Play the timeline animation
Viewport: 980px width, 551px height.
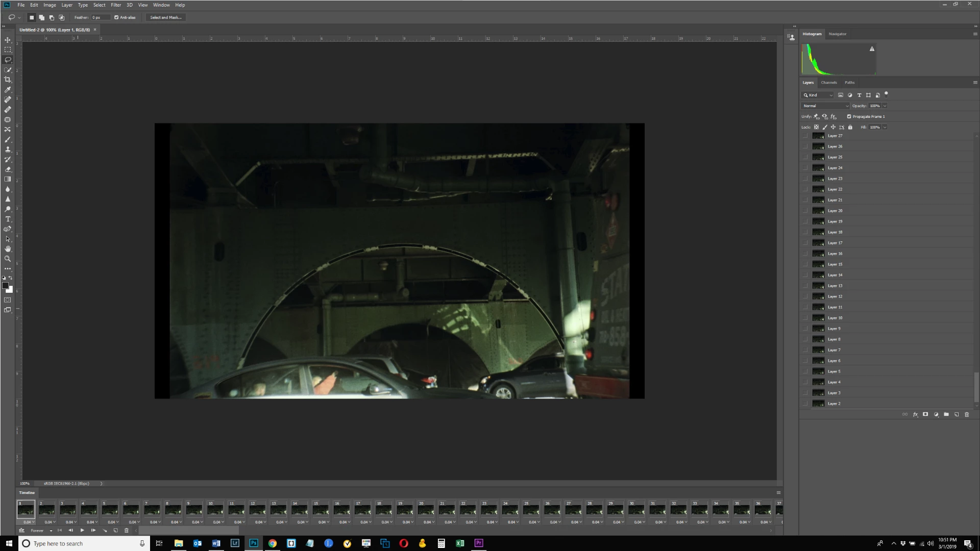click(x=82, y=531)
